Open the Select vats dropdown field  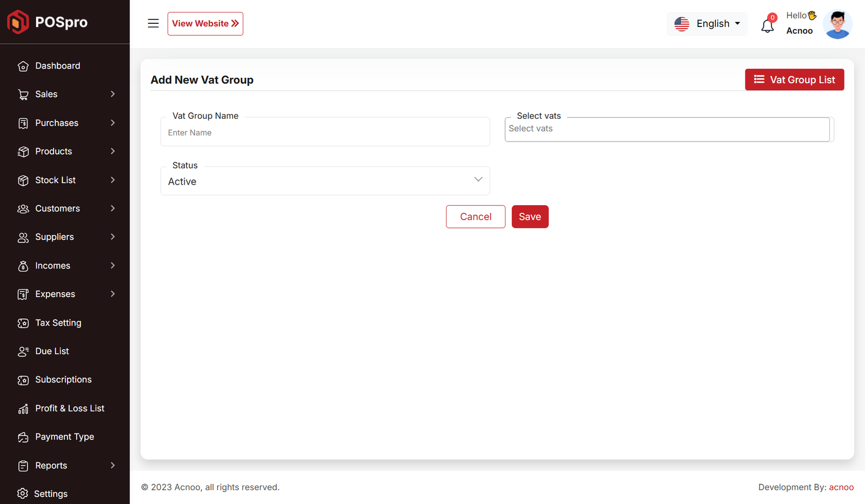(x=667, y=130)
